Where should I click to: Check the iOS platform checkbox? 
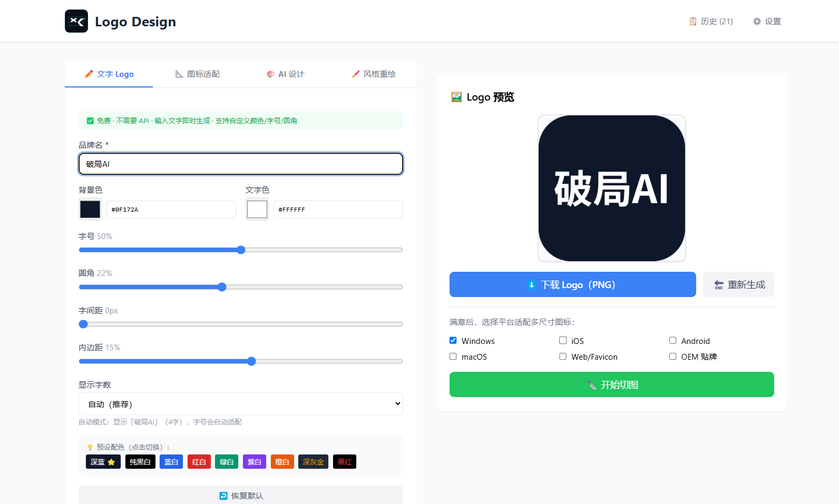(563, 341)
